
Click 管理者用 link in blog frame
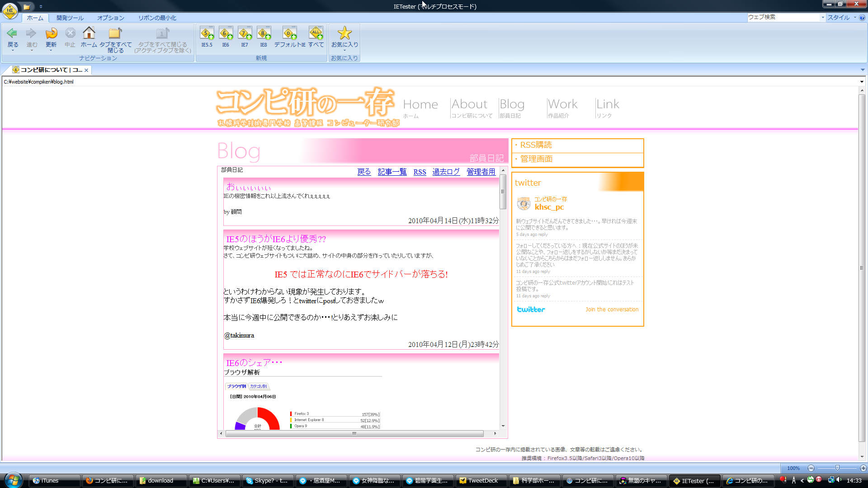coord(481,172)
